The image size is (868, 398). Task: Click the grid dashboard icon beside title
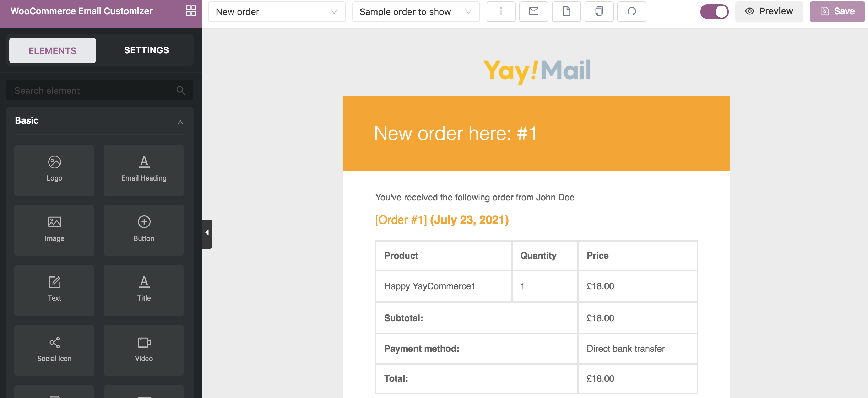point(191,11)
